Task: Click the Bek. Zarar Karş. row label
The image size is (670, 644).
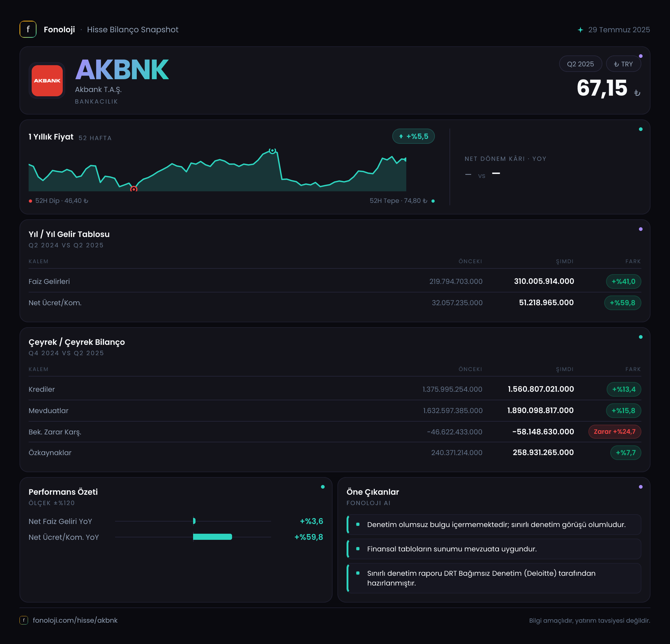Action: pyautogui.click(x=55, y=432)
